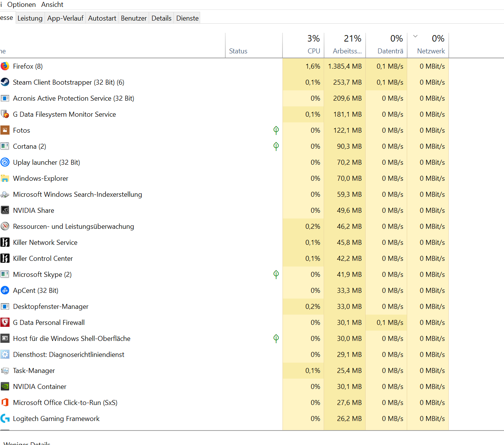Select the 'Desktopfenster-Manager' process name
This screenshot has height=445, width=504.
coord(51,307)
